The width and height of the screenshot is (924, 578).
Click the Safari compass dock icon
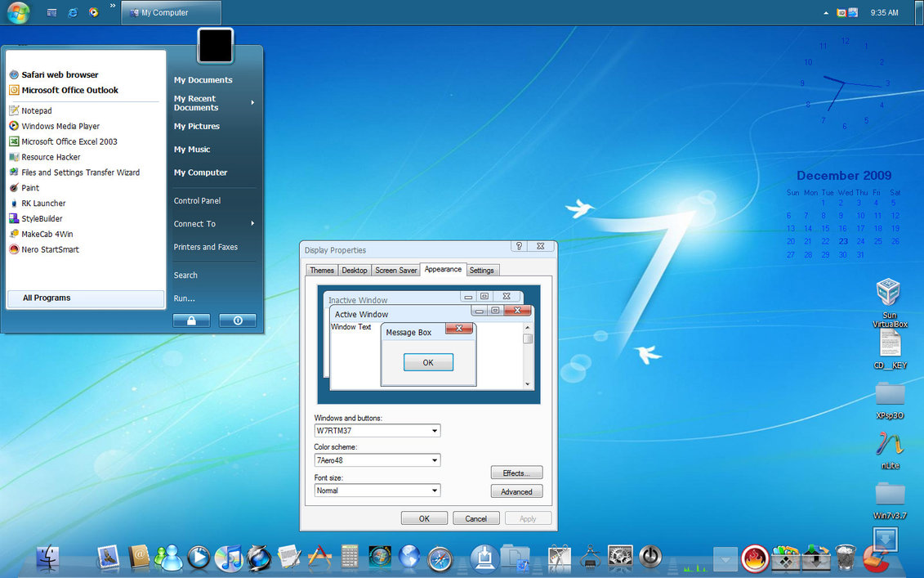[440, 558]
